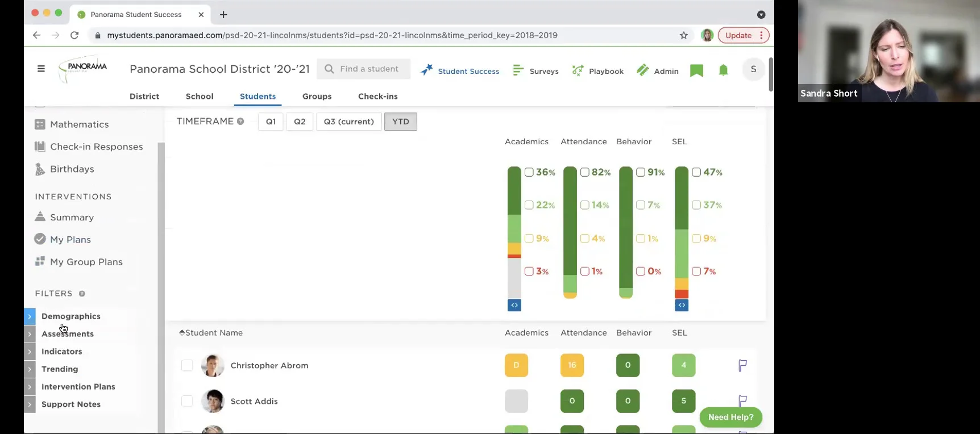The height and width of the screenshot is (434, 980).
Task: Select Christopher Abrom's row checkbox
Action: pos(187,365)
